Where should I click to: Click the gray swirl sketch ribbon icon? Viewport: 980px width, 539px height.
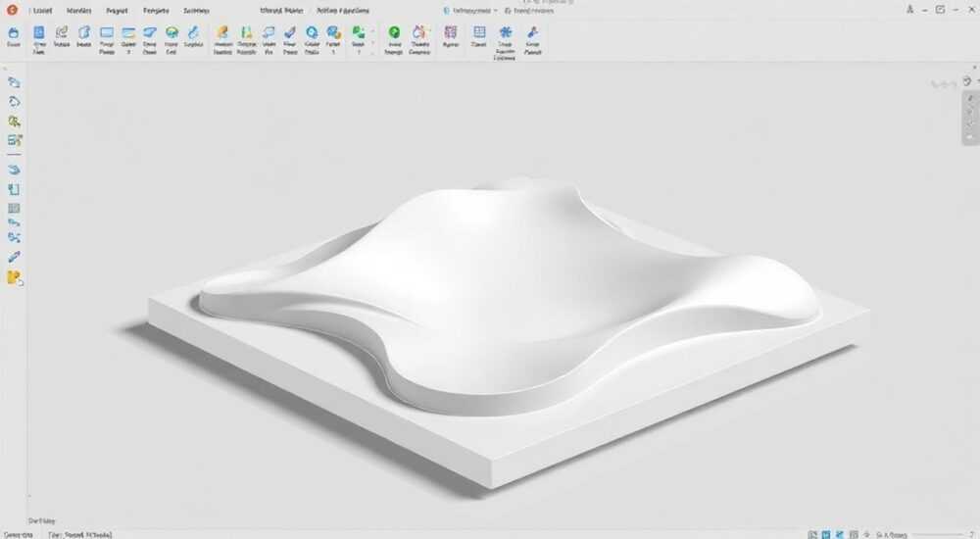click(x=61, y=32)
